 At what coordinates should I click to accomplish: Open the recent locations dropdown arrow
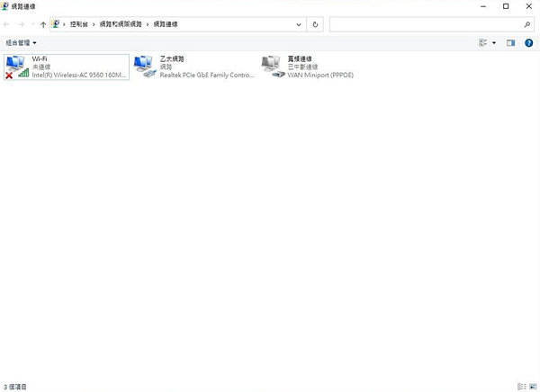32,24
